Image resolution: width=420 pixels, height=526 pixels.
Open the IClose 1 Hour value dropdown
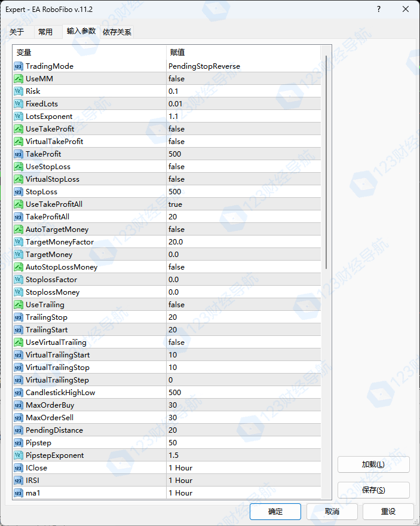[243, 468]
